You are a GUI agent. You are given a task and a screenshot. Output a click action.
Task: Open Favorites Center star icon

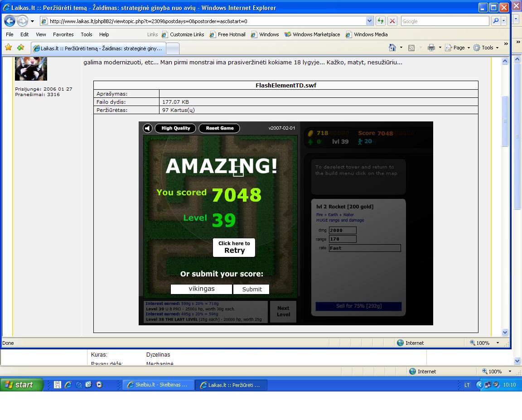pyautogui.click(x=8, y=48)
